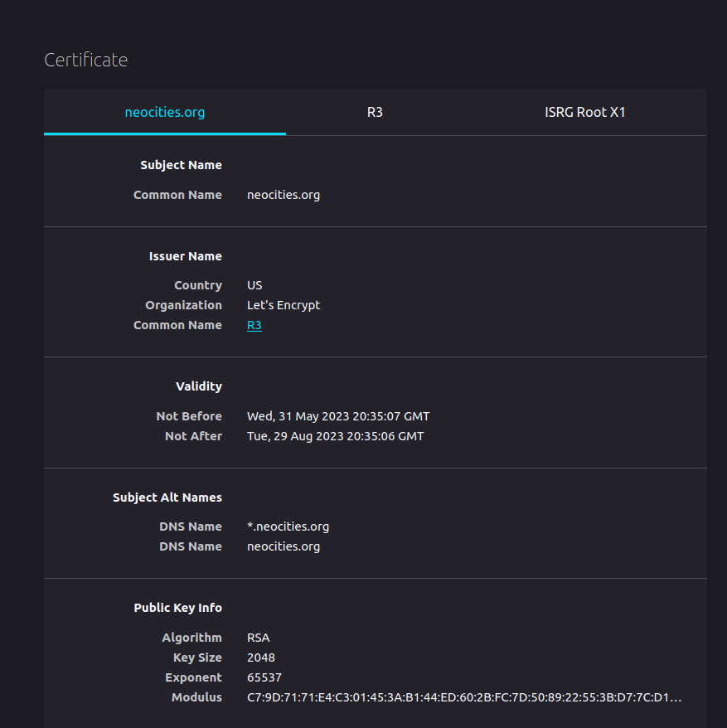Click the Validity section heading
Viewport: 727px width, 728px height.
pos(199,386)
